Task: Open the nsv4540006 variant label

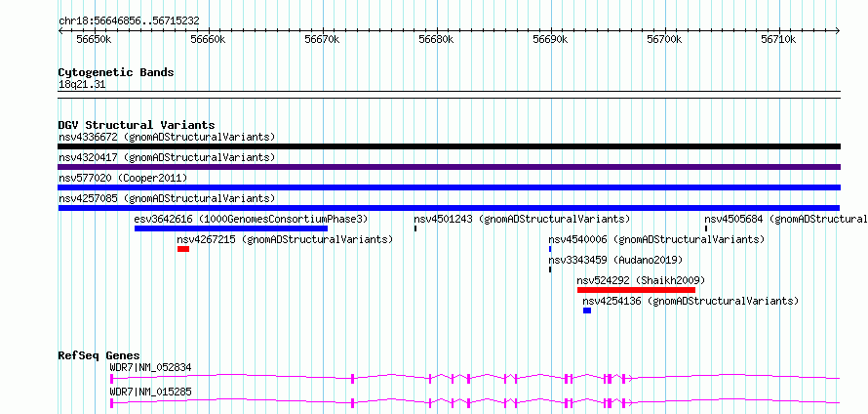Action: [x=656, y=239]
